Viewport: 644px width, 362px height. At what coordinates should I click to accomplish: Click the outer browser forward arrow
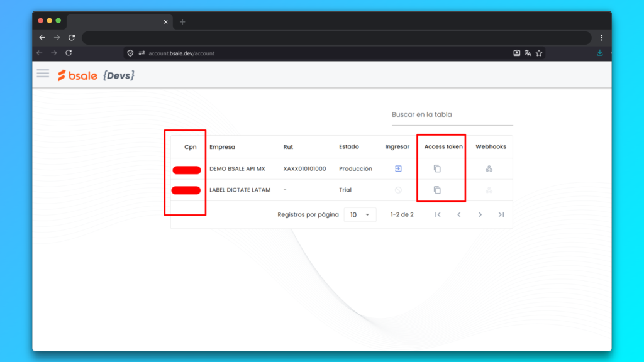[x=57, y=38]
